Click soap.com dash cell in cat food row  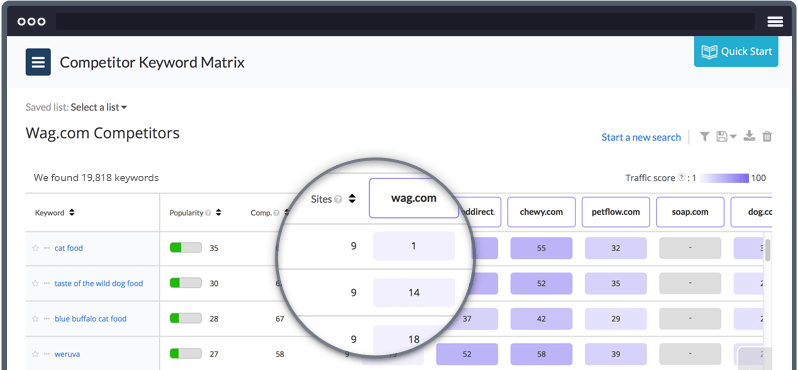(x=690, y=248)
